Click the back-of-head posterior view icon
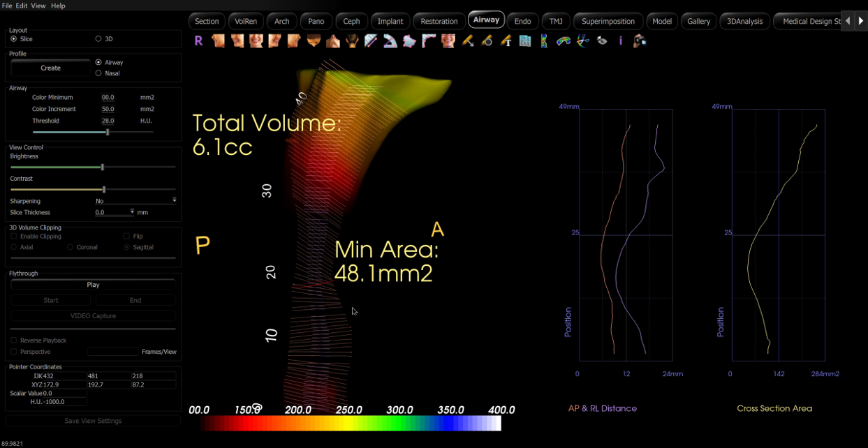This screenshot has width=868, height=448. (352, 41)
